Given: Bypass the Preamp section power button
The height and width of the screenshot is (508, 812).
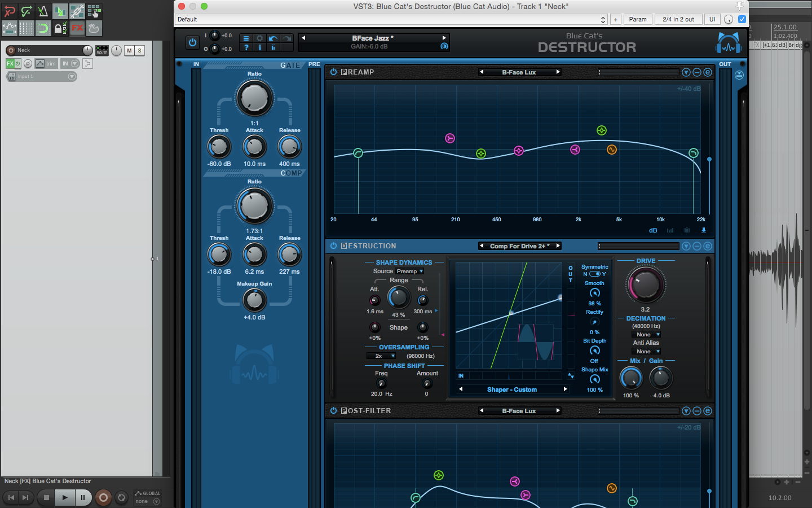Looking at the screenshot, I should pos(333,72).
